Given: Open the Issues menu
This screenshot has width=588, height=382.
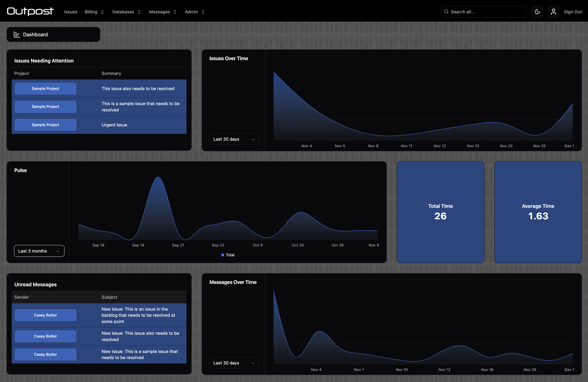Looking at the screenshot, I should point(71,12).
